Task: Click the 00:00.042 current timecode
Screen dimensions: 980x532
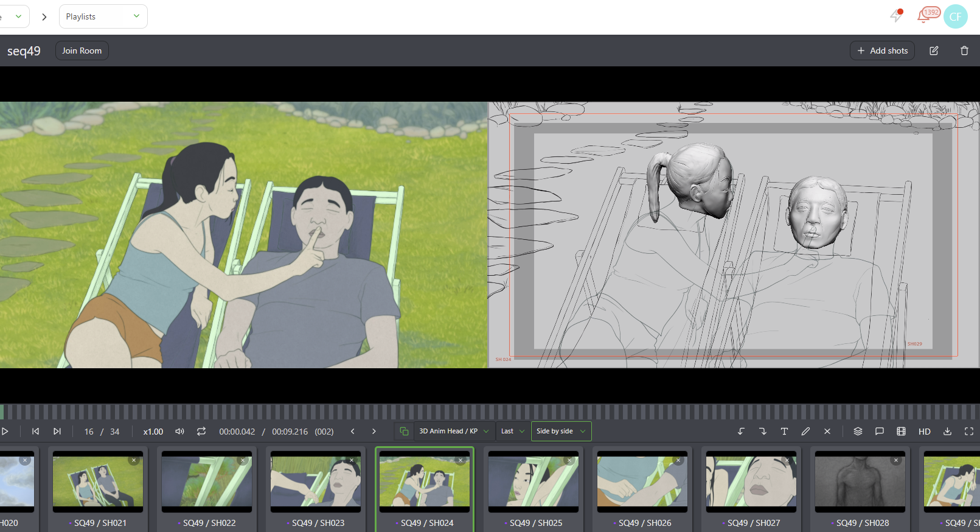Action: tap(237, 432)
